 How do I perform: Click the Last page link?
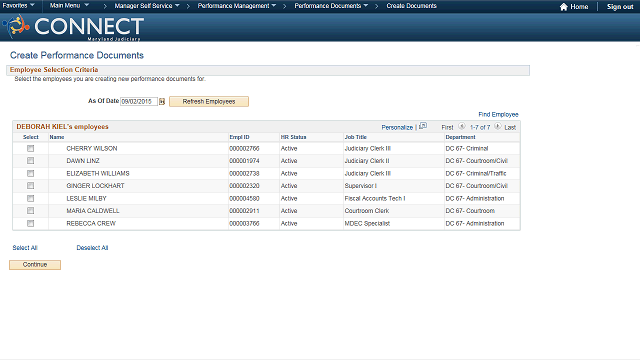(x=510, y=127)
